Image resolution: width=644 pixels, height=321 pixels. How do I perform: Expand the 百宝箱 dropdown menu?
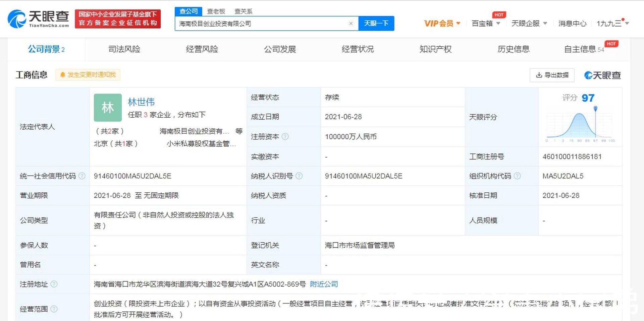486,23
